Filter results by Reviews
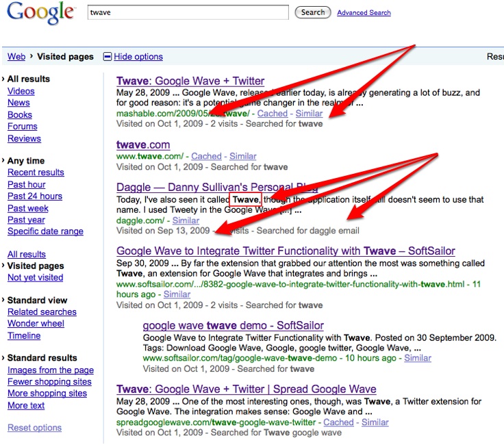Screen dimensions: 504x445 pos(25,138)
